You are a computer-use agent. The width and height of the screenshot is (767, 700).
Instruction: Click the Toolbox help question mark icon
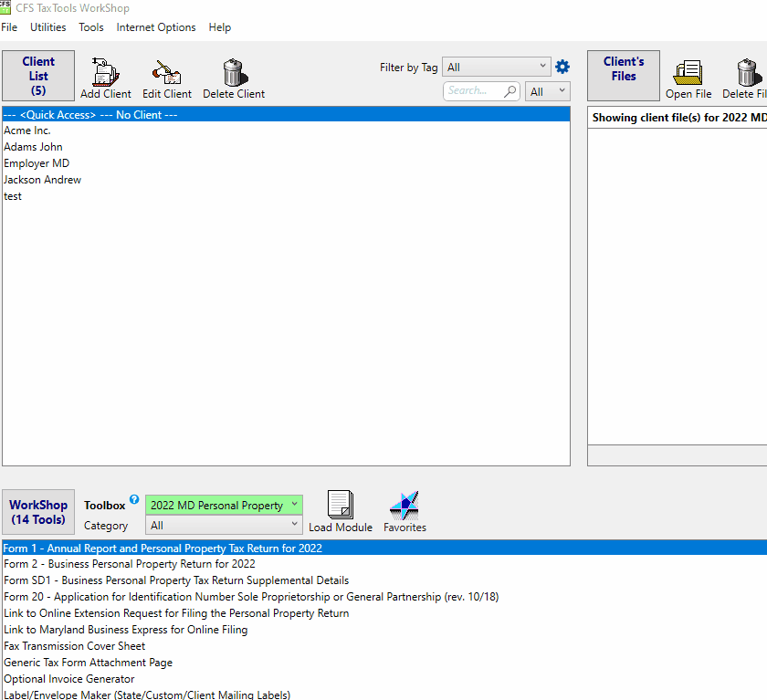point(134,499)
